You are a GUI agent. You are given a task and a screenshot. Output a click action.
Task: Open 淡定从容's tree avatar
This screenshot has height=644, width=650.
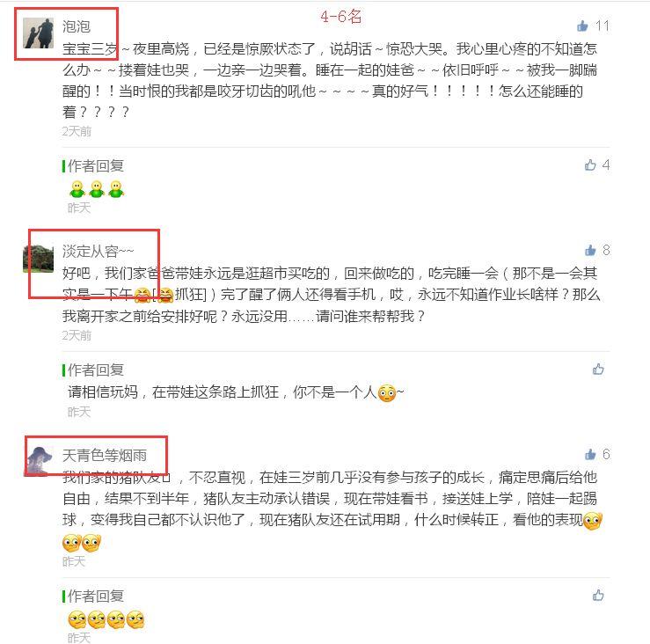click(x=38, y=258)
